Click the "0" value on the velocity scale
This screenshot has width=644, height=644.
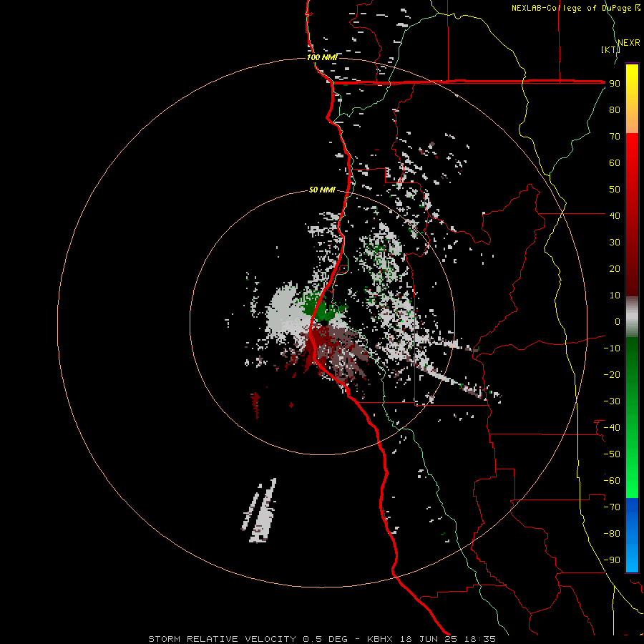[x=618, y=321]
